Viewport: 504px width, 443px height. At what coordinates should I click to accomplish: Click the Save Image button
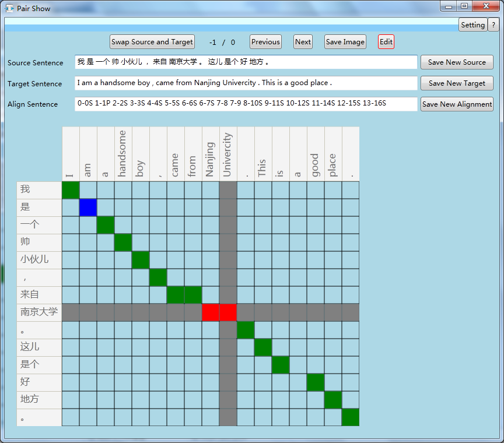[x=345, y=42]
